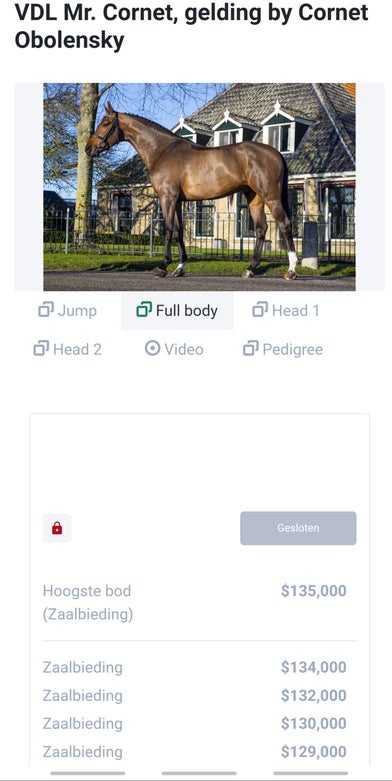Click the play circle icon beside Video
Image resolution: width=392 pixels, height=781 pixels.
152,348
